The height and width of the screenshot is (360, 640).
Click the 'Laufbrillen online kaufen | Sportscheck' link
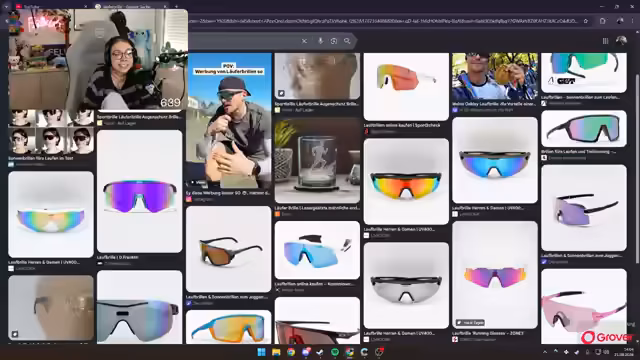(402, 125)
